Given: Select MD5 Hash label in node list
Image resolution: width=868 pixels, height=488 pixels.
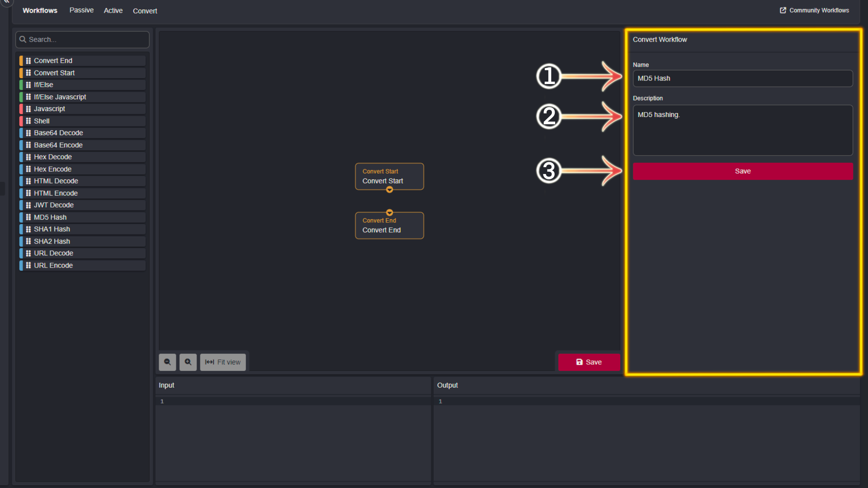Looking at the screenshot, I should pyautogui.click(x=50, y=217).
